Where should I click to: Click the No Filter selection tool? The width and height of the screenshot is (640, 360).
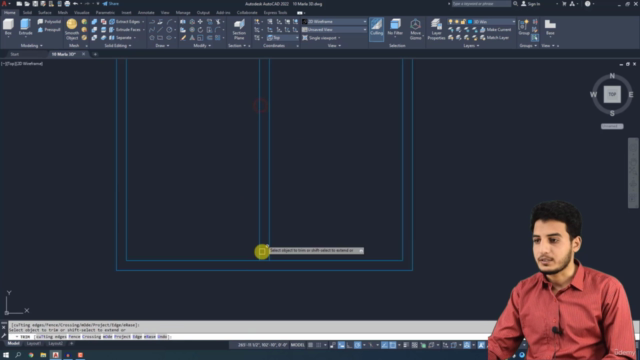coord(395,27)
